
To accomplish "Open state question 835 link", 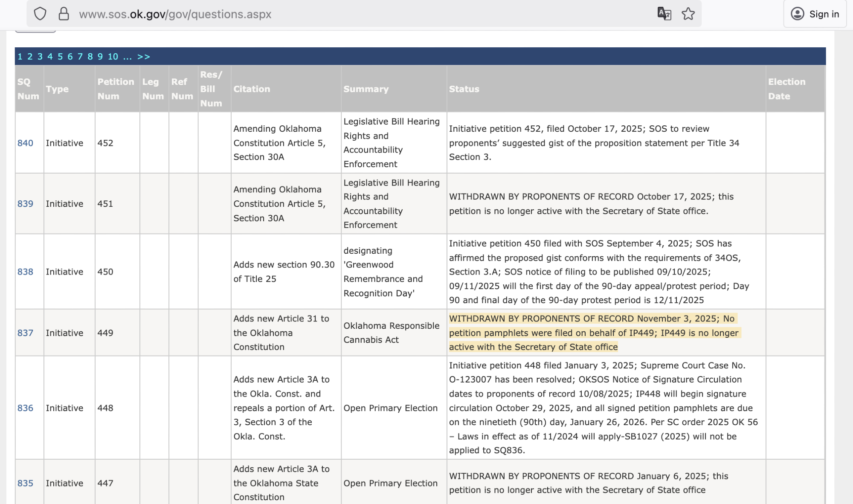I will point(25,483).
